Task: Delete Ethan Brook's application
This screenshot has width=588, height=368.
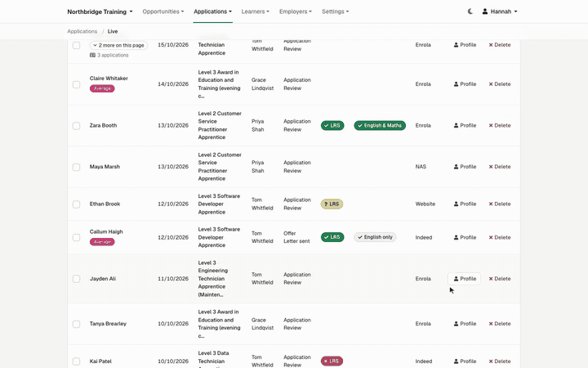Action: coord(500,204)
